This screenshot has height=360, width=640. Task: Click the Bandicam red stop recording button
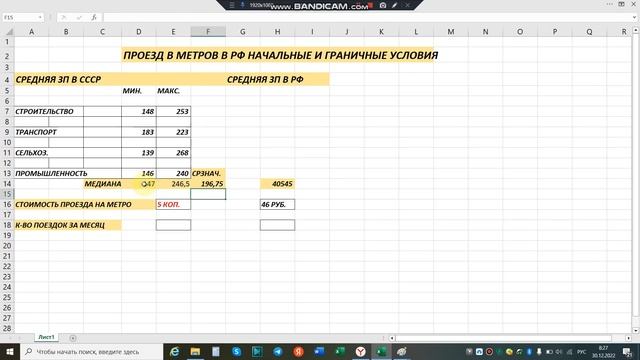371,5
